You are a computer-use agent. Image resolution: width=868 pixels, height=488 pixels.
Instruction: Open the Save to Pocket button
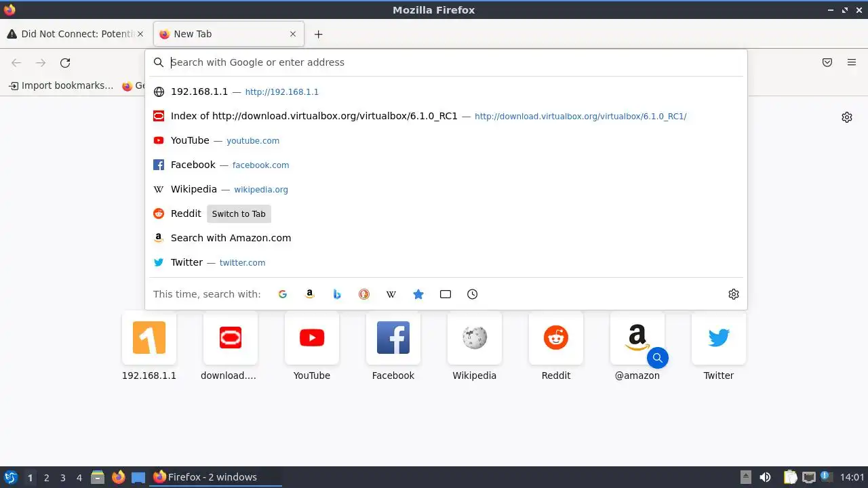point(827,62)
